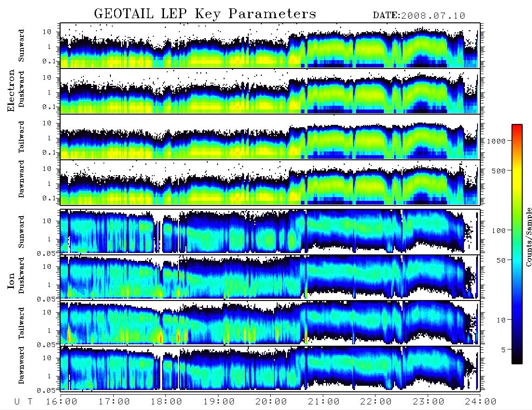
Task: Click "0.05" tick on Ion Sunward axis
Action: pos(47,253)
